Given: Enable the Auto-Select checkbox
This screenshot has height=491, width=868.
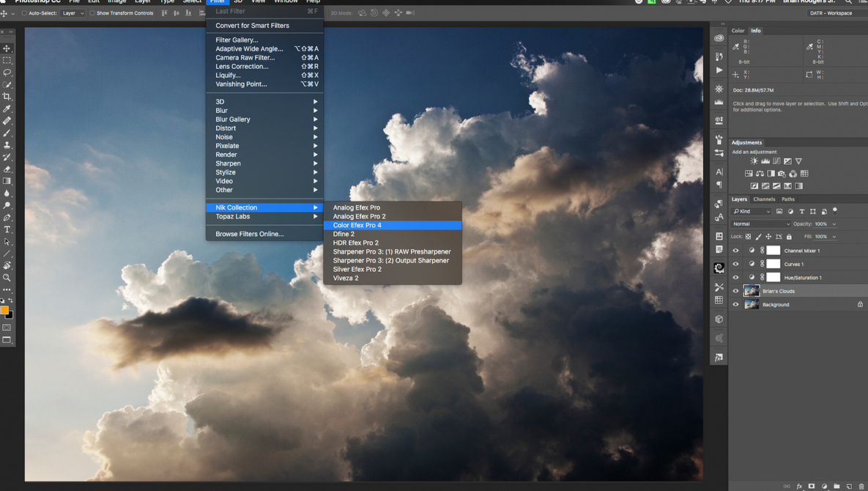Looking at the screenshot, I should click(x=24, y=13).
